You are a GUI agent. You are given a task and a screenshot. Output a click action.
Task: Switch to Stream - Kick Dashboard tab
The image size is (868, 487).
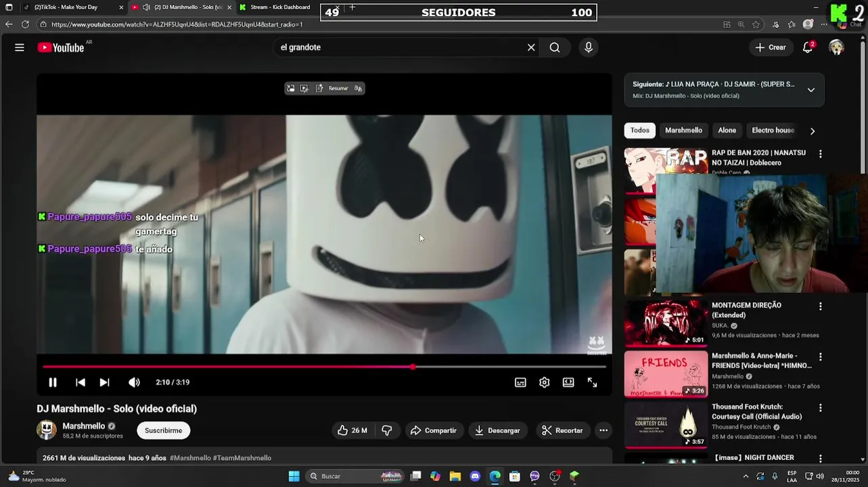pos(280,7)
